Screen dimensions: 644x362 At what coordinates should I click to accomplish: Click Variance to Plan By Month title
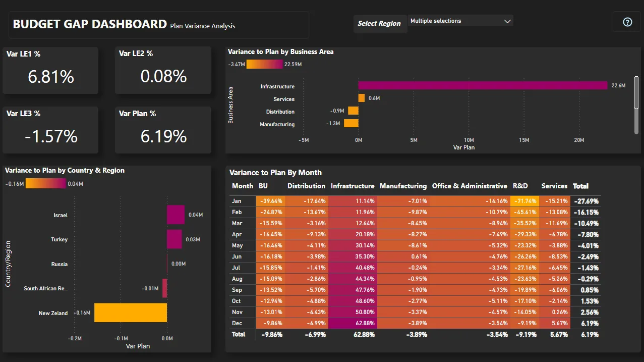[275, 173]
